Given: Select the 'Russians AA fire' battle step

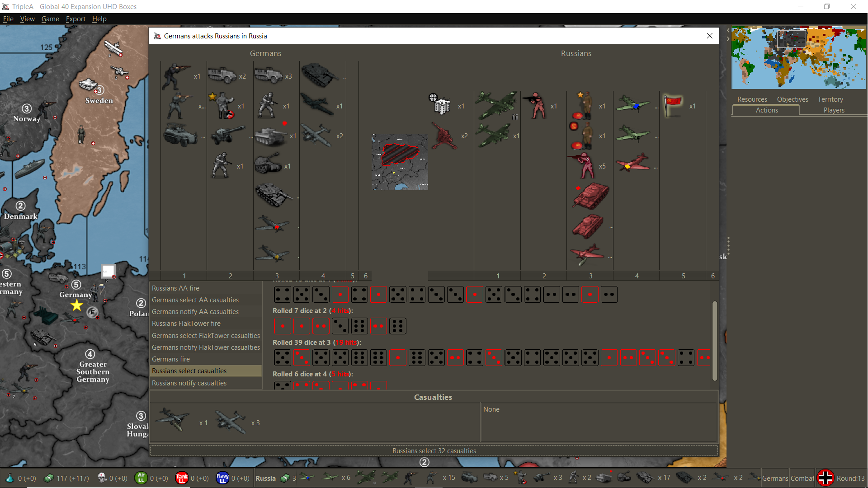Looking at the screenshot, I should click(206, 288).
